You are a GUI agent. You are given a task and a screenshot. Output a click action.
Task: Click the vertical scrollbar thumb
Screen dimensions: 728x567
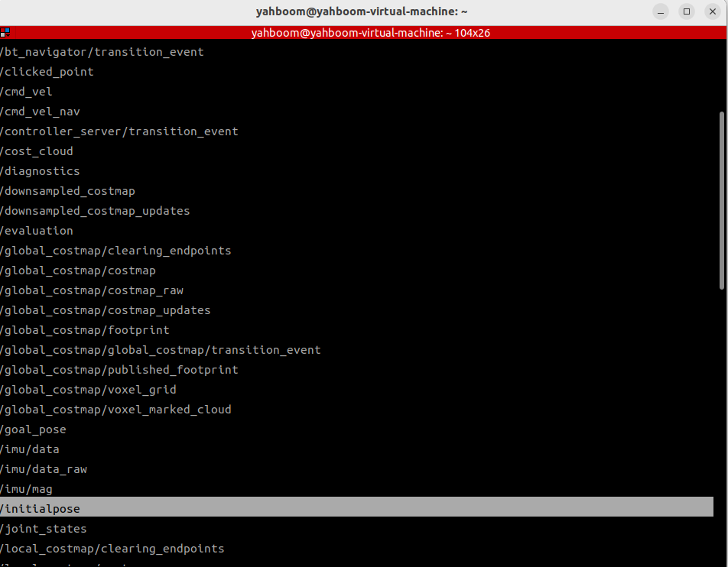[722, 200]
